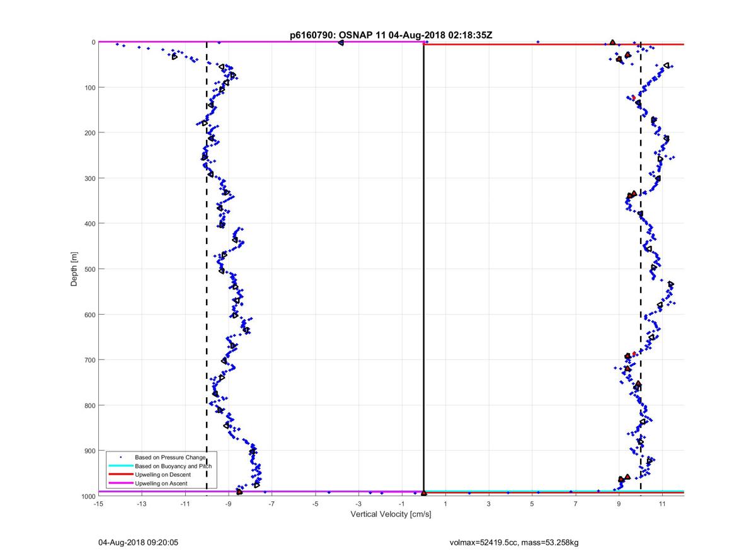
Task: Click the plot title "p6160790: OSNAP 11 04-Aug-2018 02:18:35Z"
Action: click(391, 35)
